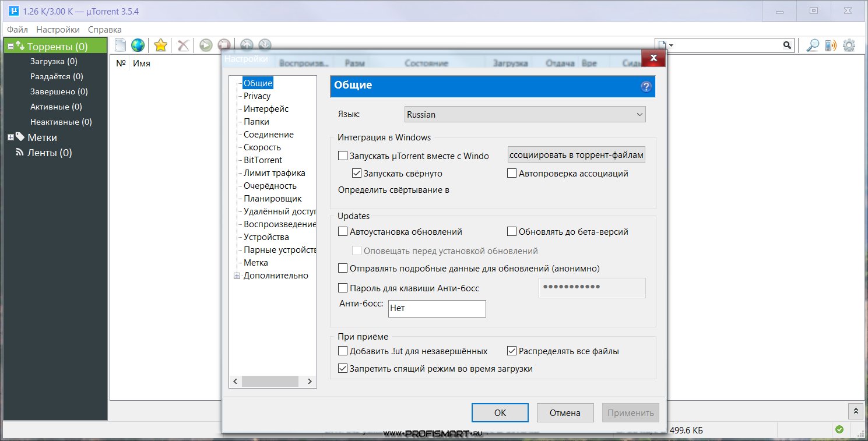The height and width of the screenshot is (441, 868).
Task: Click the star Create New Torrent icon
Action: pyautogui.click(x=160, y=45)
